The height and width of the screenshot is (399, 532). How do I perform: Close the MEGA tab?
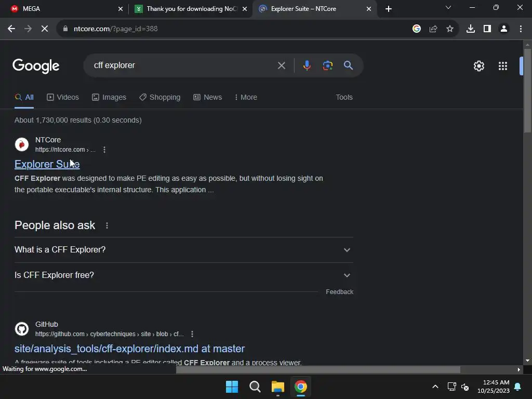(121, 9)
